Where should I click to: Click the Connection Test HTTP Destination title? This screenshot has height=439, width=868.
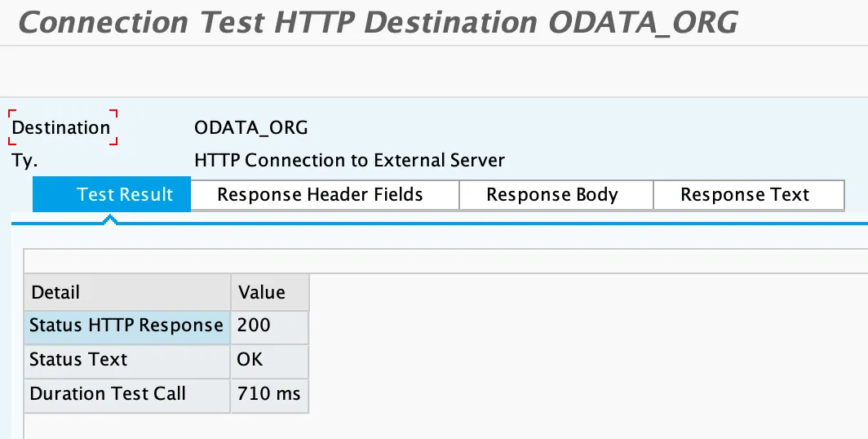click(x=377, y=23)
